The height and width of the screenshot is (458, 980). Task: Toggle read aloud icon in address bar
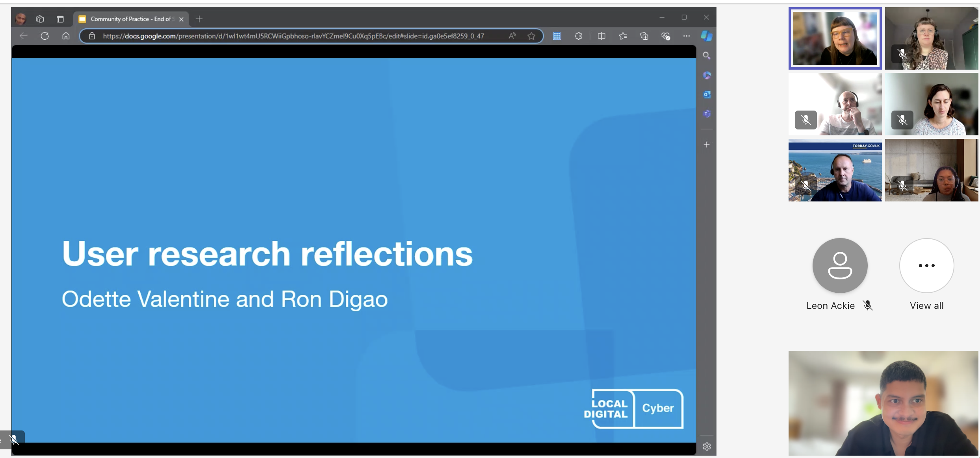pyautogui.click(x=512, y=36)
